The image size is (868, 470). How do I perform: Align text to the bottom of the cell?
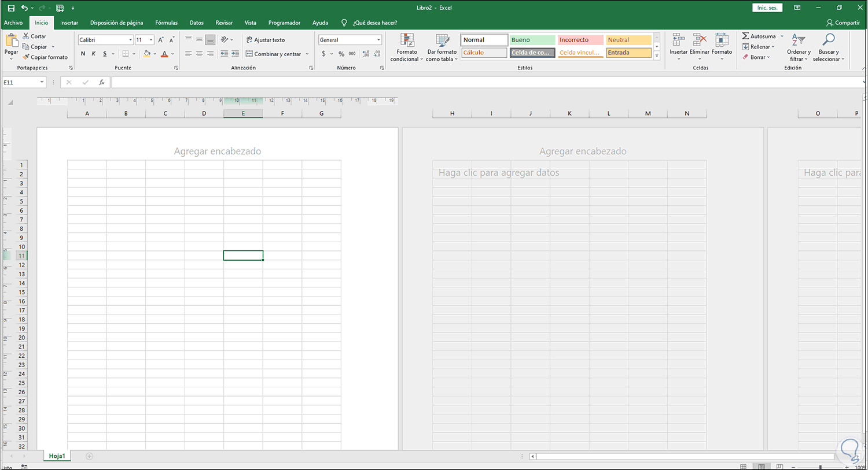[x=210, y=40]
